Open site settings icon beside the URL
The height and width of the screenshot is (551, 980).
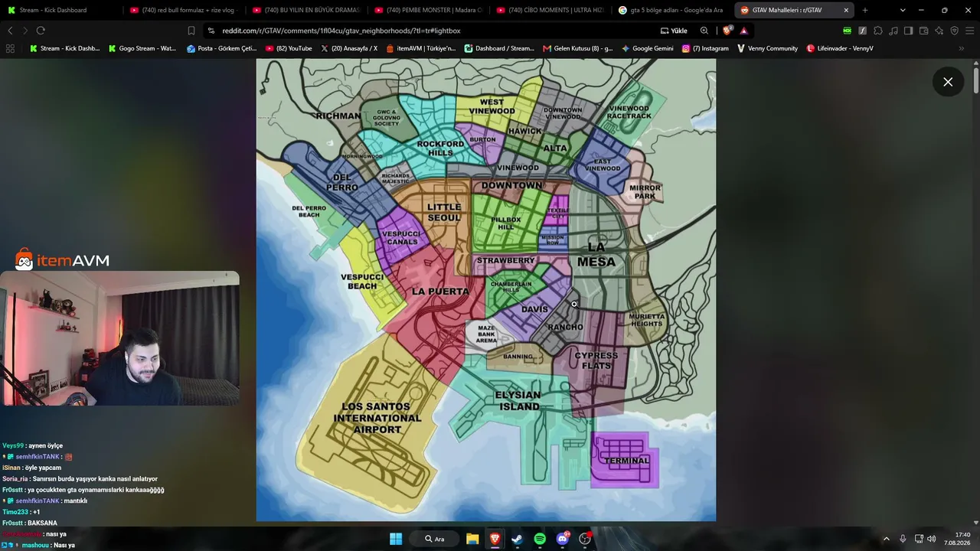click(211, 31)
